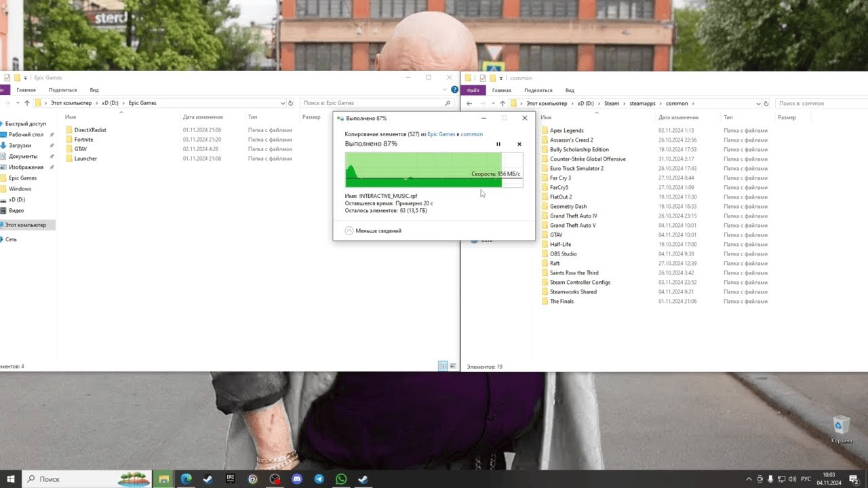
Task: Click 'Steam' breadcrumb in common address bar
Action: click(x=612, y=104)
